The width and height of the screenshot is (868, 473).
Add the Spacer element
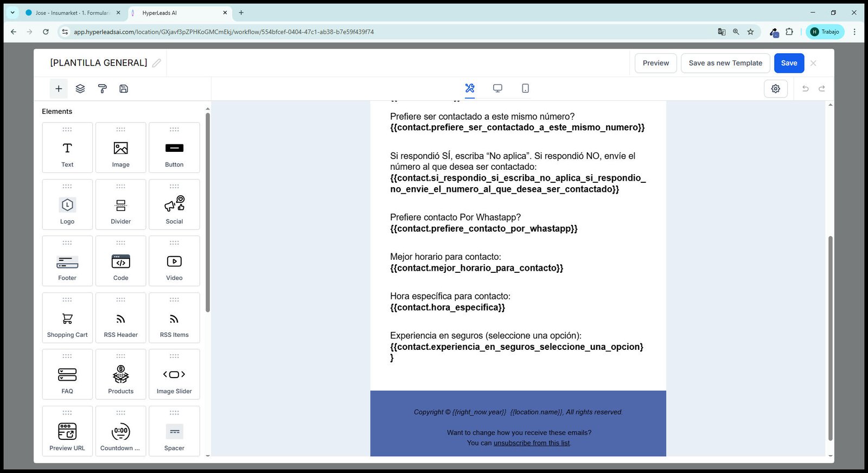click(174, 431)
